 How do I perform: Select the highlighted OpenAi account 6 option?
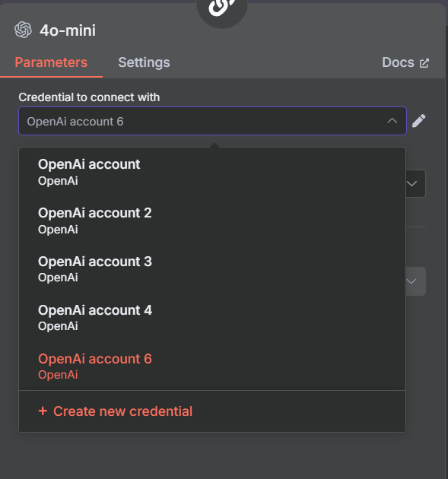tap(212, 366)
